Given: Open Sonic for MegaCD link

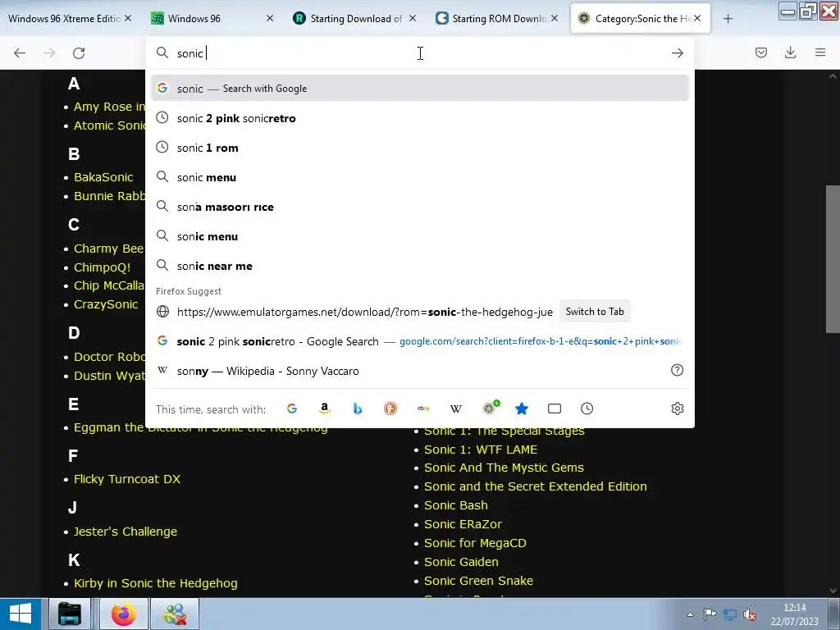Looking at the screenshot, I should (x=475, y=543).
